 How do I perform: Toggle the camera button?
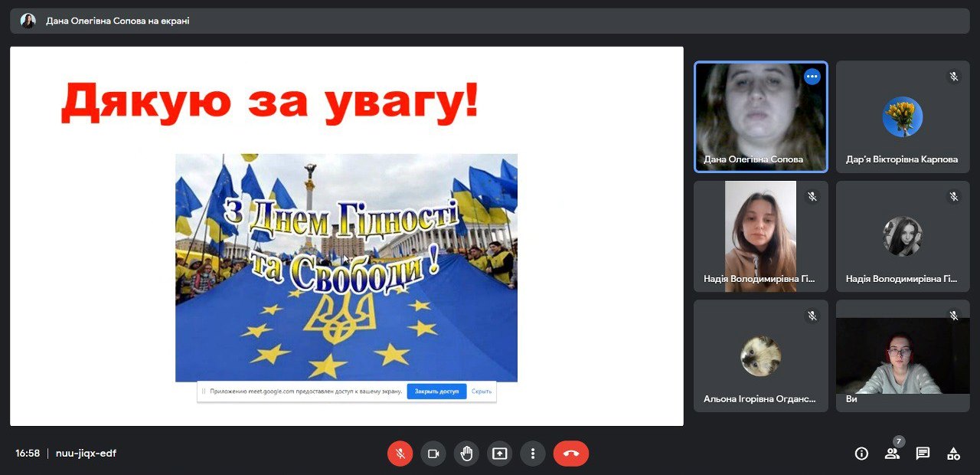433,454
